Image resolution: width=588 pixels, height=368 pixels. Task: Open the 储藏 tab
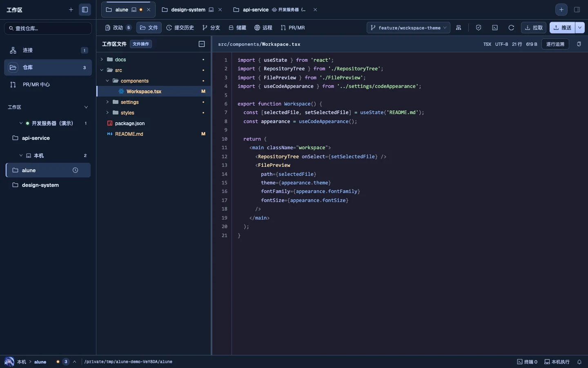point(237,28)
